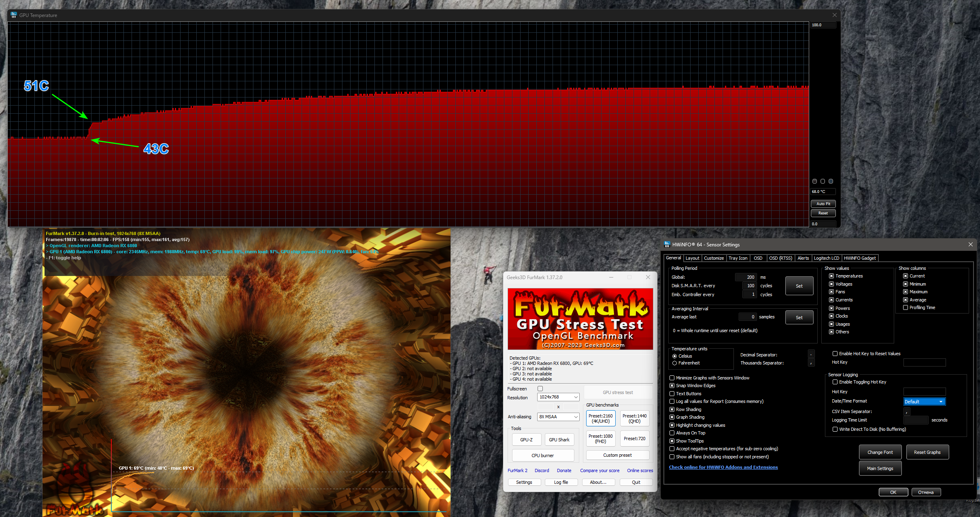Image resolution: width=980 pixels, height=517 pixels.
Task: Minimize the Geeks3D FurMark window
Action: (611, 277)
